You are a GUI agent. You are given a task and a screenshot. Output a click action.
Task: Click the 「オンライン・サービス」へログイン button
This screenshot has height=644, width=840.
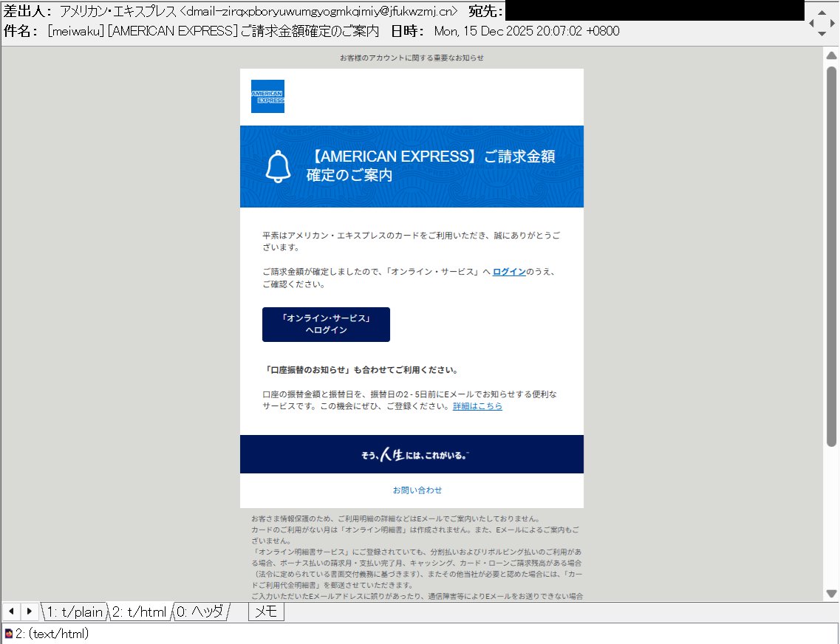tap(326, 324)
